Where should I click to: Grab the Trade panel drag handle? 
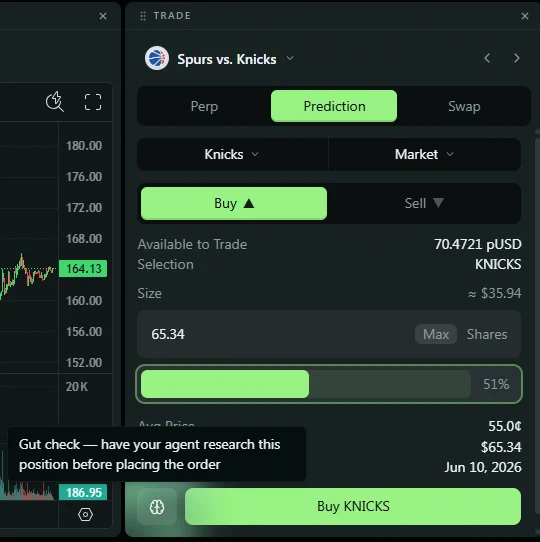(143, 16)
